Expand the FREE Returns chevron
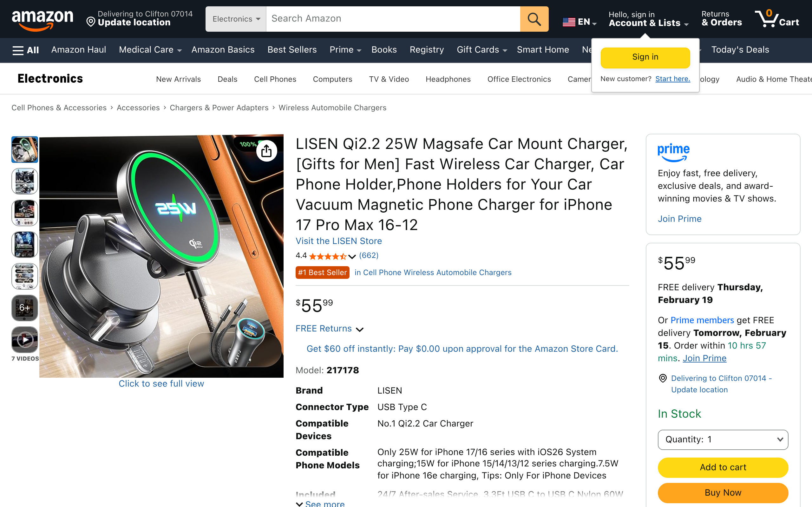812x507 pixels. click(x=360, y=329)
